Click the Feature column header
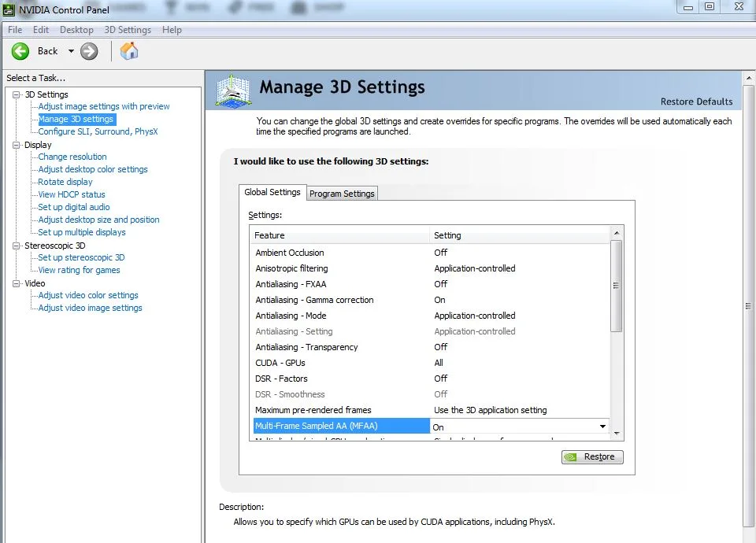 339,235
